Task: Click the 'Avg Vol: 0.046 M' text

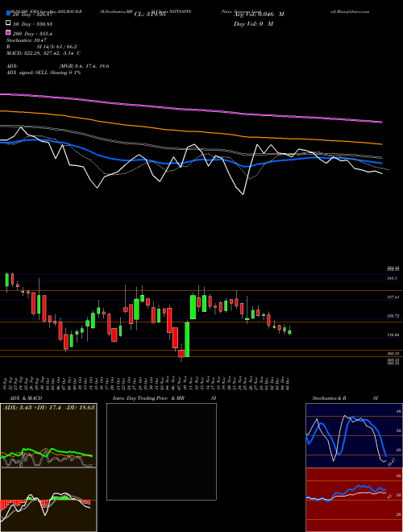Action: coord(259,15)
